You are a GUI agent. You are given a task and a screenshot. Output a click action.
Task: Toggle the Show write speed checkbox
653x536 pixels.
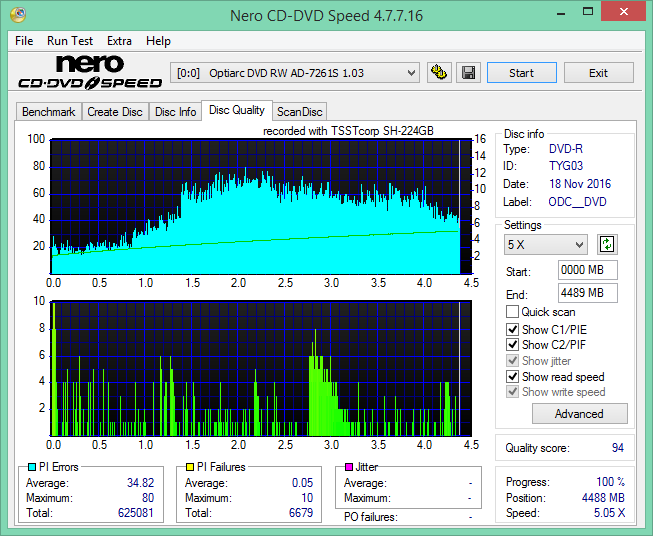(x=512, y=392)
